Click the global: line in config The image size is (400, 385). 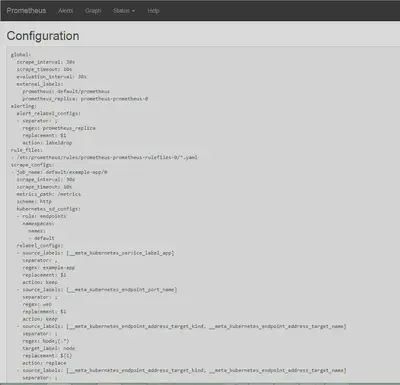click(x=21, y=55)
